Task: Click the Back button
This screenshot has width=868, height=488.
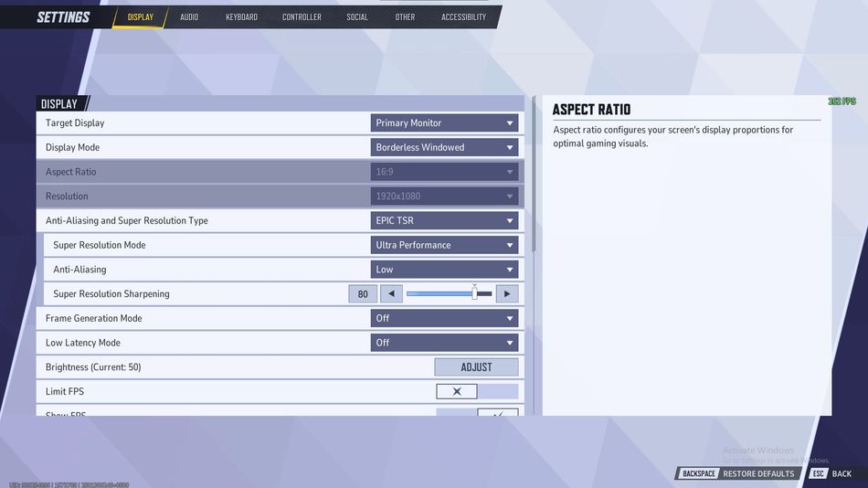Action: [831, 473]
